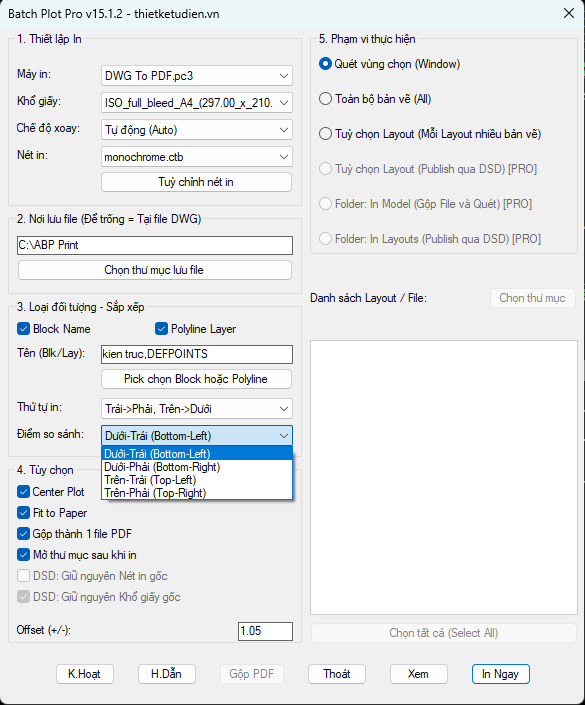Click Chọn thư mục lưu file button
This screenshot has height=705, width=585.
point(155,270)
